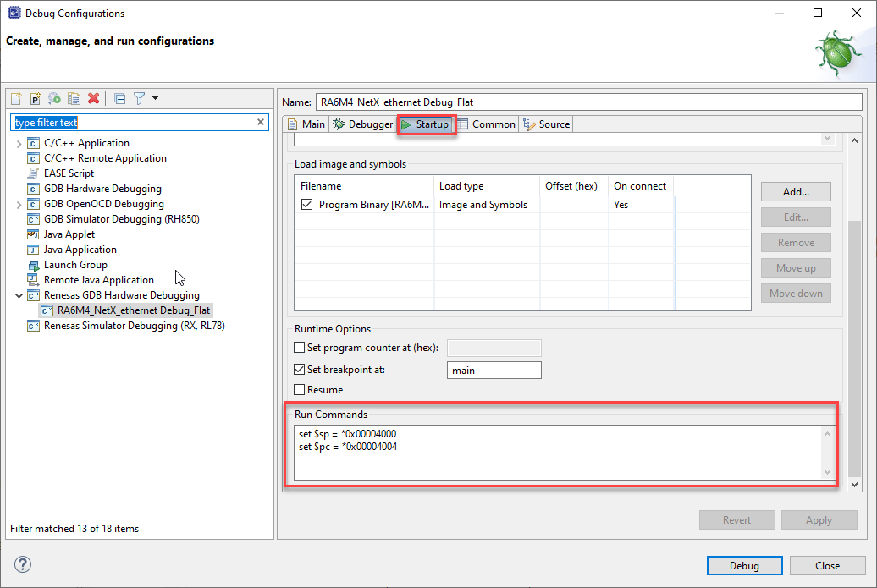Open the Source tab
Image resolution: width=877 pixels, height=588 pixels.
point(547,124)
